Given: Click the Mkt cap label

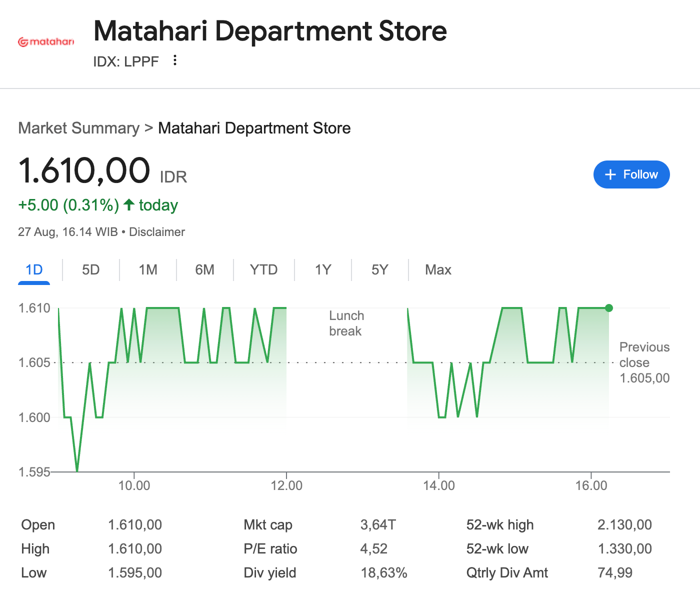Looking at the screenshot, I should point(268,525).
